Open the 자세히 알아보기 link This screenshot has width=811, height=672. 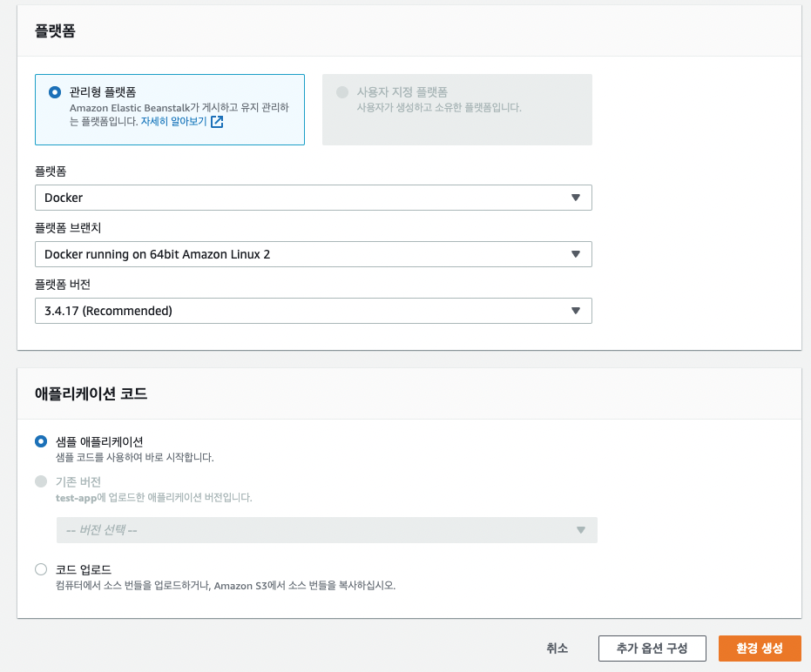[x=174, y=122]
